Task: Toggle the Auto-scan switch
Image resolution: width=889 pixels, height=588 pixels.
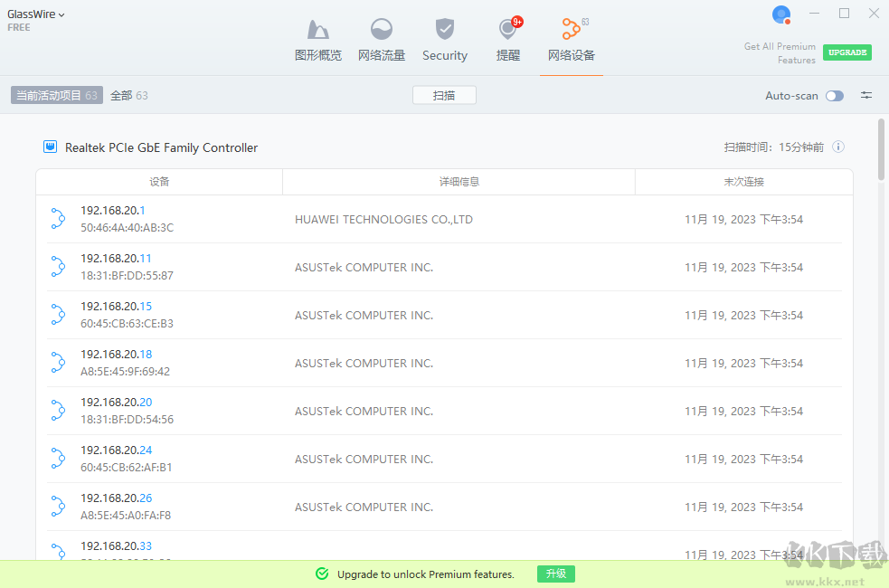Action: (834, 96)
